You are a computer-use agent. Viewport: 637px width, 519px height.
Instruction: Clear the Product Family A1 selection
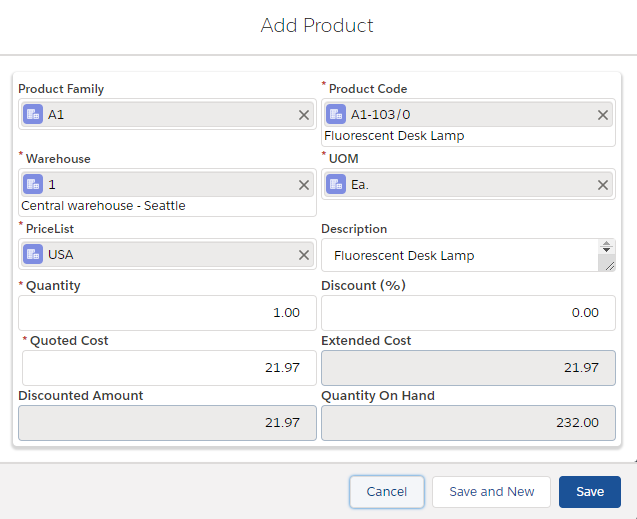point(304,115)
